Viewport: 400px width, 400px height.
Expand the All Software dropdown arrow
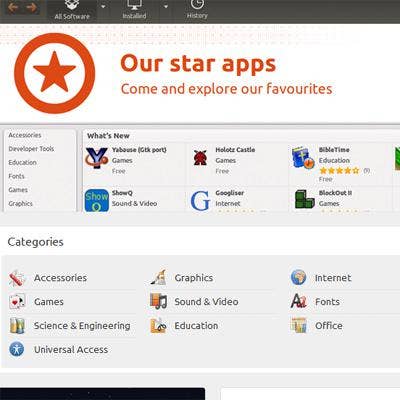click(103, 7)
